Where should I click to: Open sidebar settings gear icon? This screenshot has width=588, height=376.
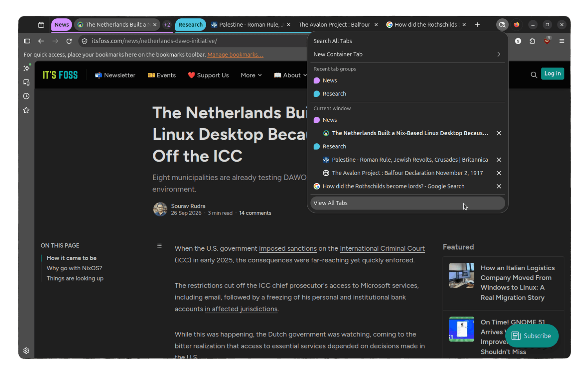tap(26, 351)
